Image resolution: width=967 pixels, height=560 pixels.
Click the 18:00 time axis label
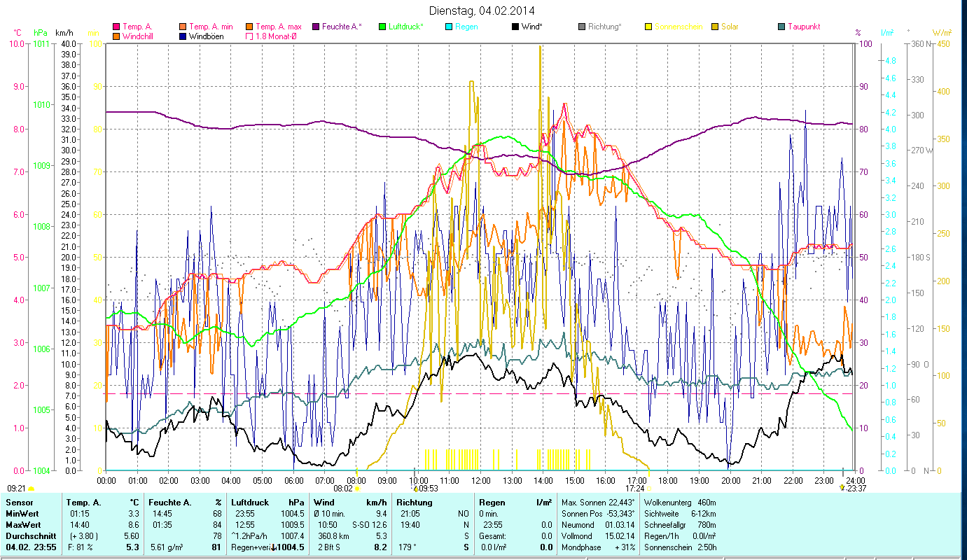tap(668, 480)
